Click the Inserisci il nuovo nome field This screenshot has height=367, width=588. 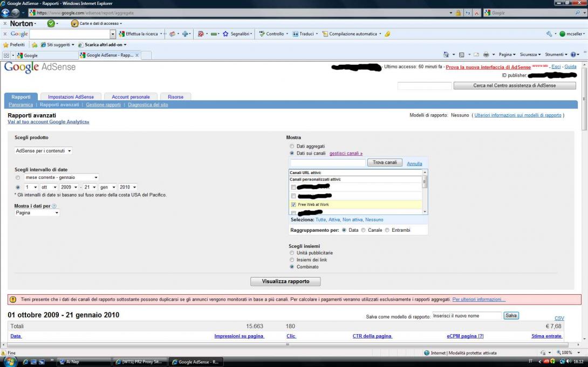467,316
